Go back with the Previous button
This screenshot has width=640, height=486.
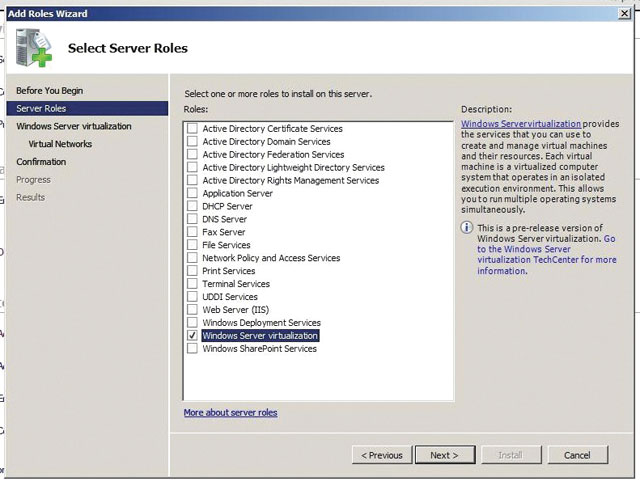381,455
